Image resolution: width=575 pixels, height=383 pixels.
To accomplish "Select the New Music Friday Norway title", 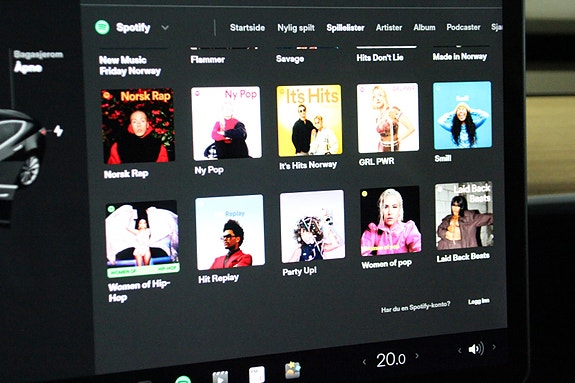I will click(130, 65).
